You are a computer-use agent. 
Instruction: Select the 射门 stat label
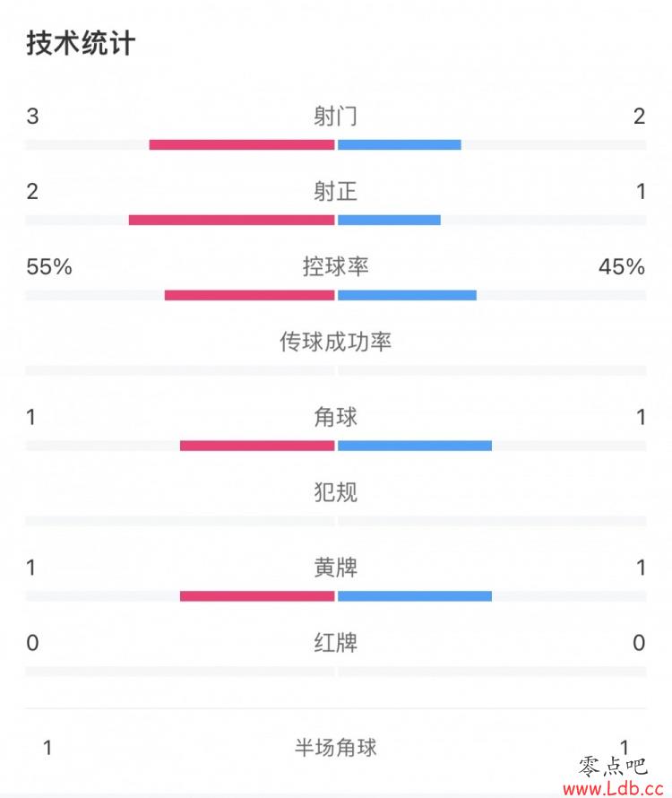tap(335, 116)
